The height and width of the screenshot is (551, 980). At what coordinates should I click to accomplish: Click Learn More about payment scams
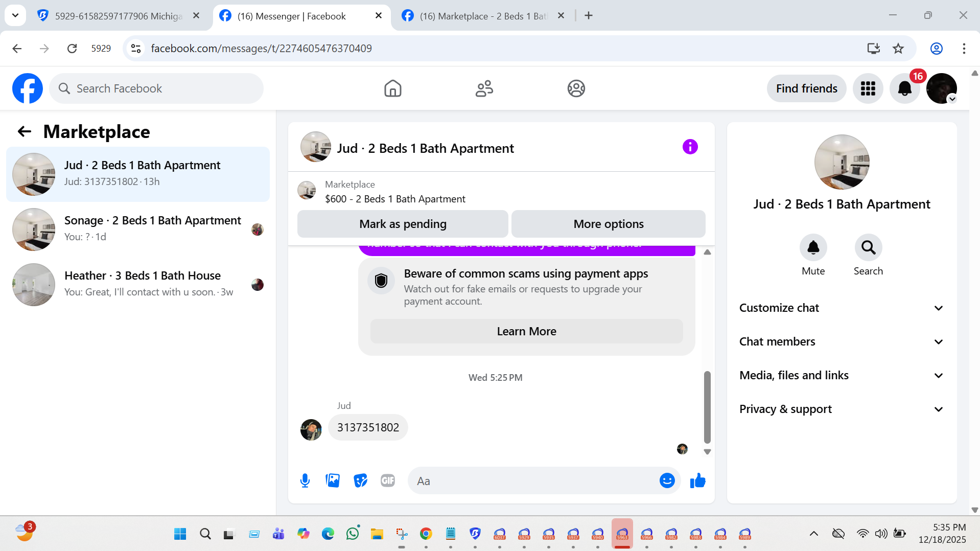coord(526,331)
